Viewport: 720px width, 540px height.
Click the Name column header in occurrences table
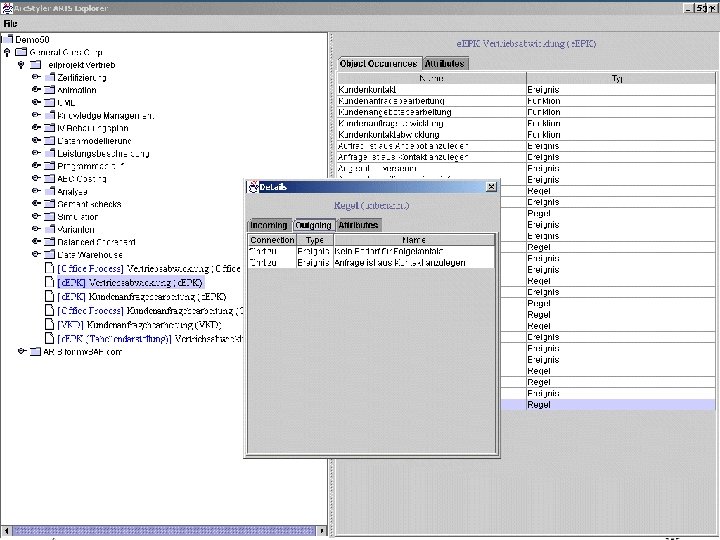[432, 79]
